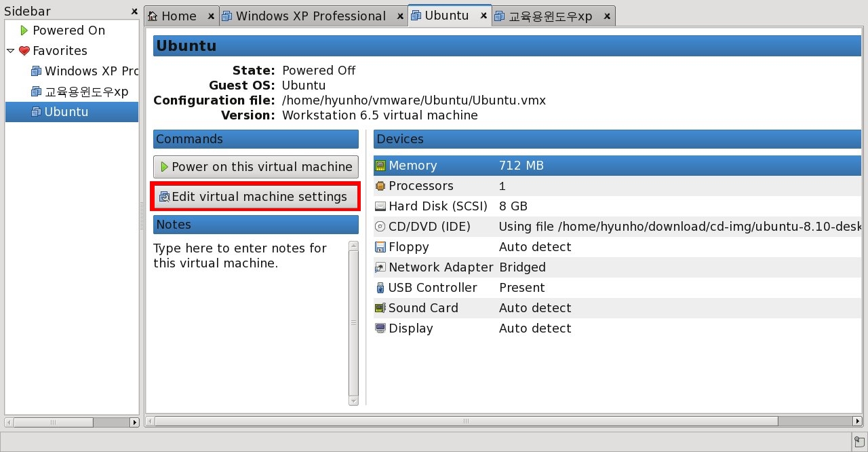Click the USB Controller Present value
Viewport: 868px width, 452px height.
[521, 288]
